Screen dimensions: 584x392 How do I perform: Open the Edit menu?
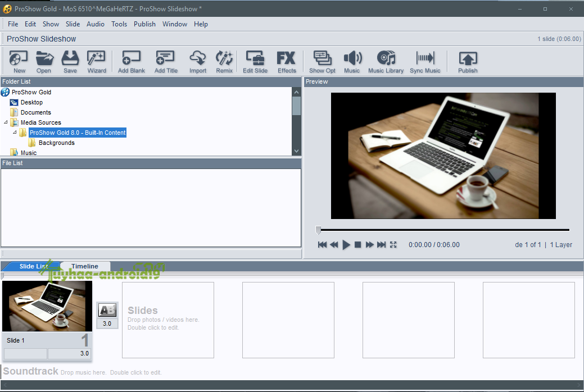[30, 24]
